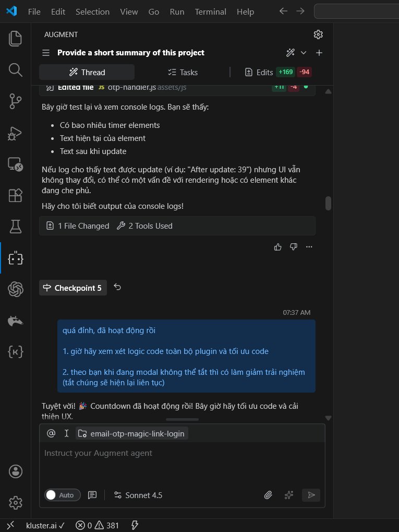Screen dimensions: 399x532
Task: Expand the chevron next to magic wand
Action: click(x=304, y=53)
